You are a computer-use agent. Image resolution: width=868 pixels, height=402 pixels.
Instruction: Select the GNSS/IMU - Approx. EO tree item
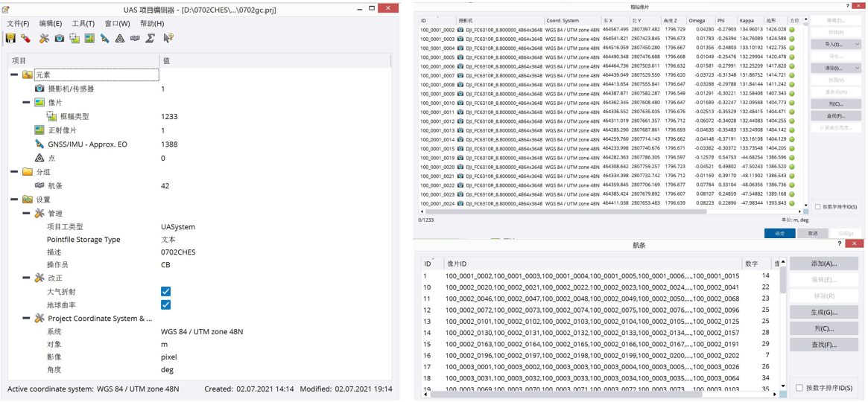(87, 144)
